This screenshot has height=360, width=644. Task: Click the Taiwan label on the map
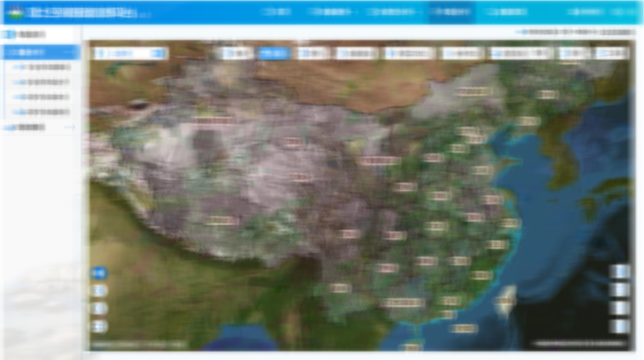[x=505, y=300]
